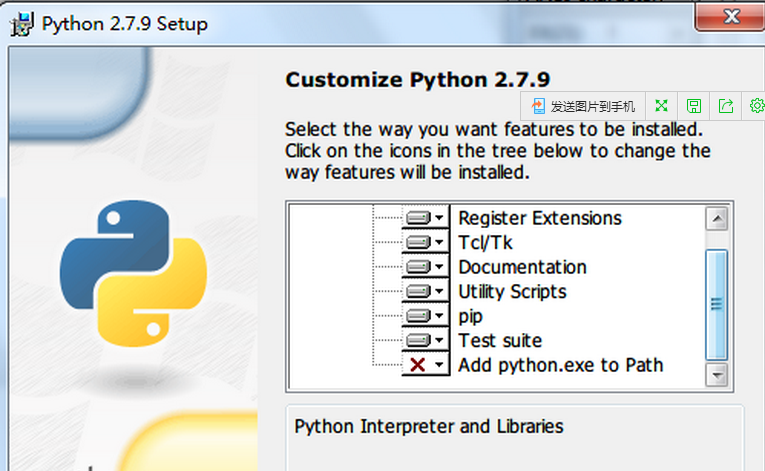Open Documentation feature install dropdown
Screen dimensions: 765x471
tap(425, 266)
